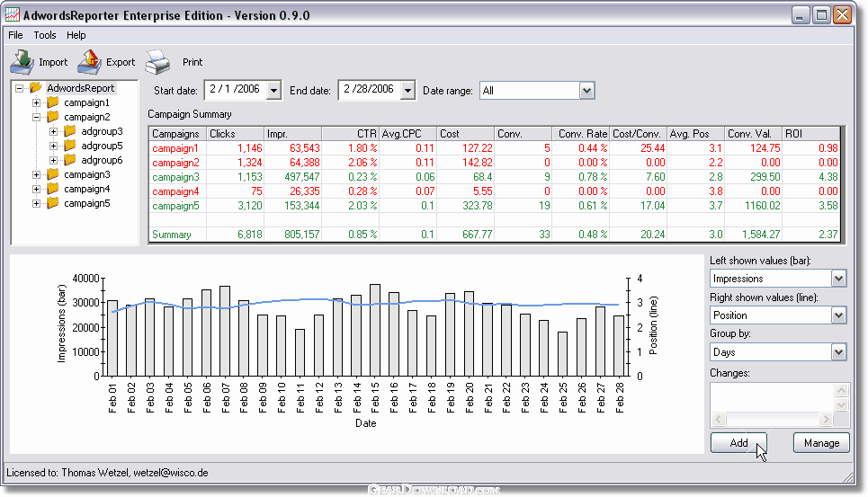Click the adgroup5 folder icon

coord(70,146)
